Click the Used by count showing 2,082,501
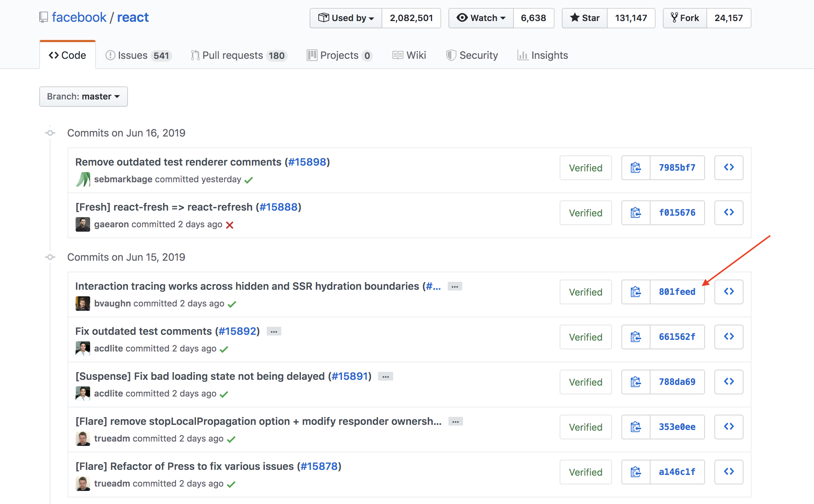This screenshot has width=814, height=504. click(x=411, y=18)
